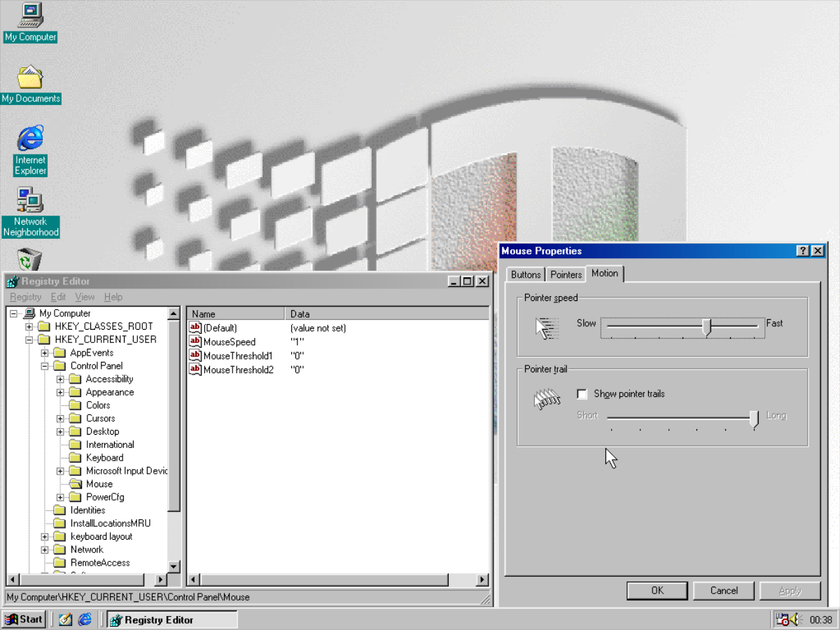
Task: Click the Task Scheduler tray icon
Action: pyautogui.click(x=782, y=619)
